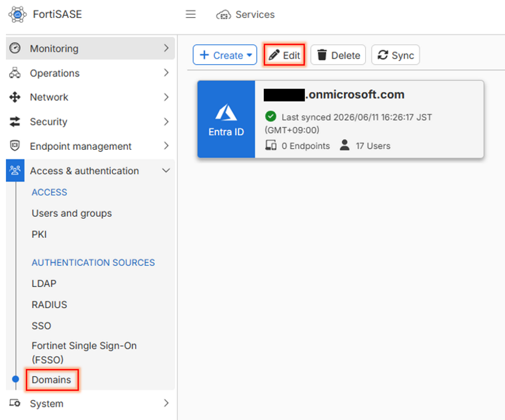Click the Monitoring gauge icon
The width and height of the screenshot is (505, 420).
pos(15,48)
